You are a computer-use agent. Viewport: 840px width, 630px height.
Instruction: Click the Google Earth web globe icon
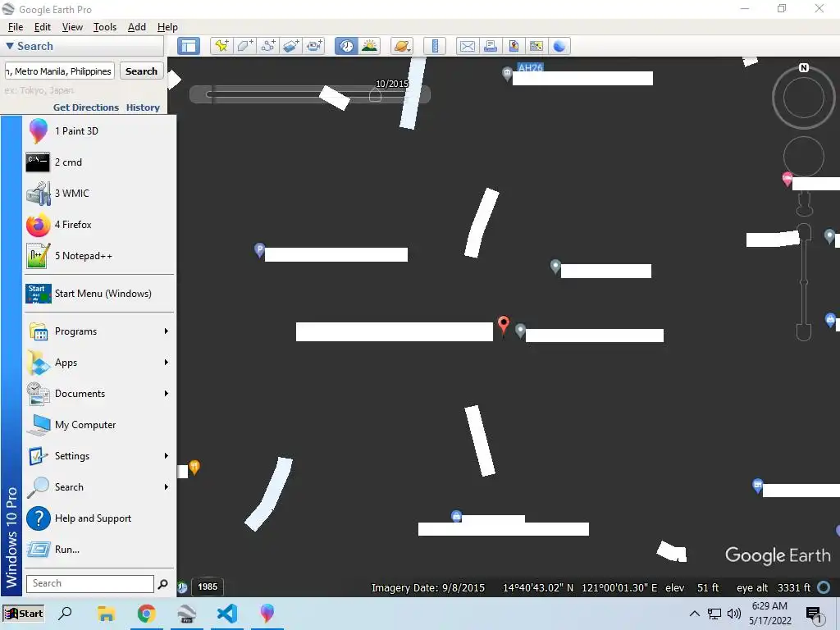(x=559, y=46)
